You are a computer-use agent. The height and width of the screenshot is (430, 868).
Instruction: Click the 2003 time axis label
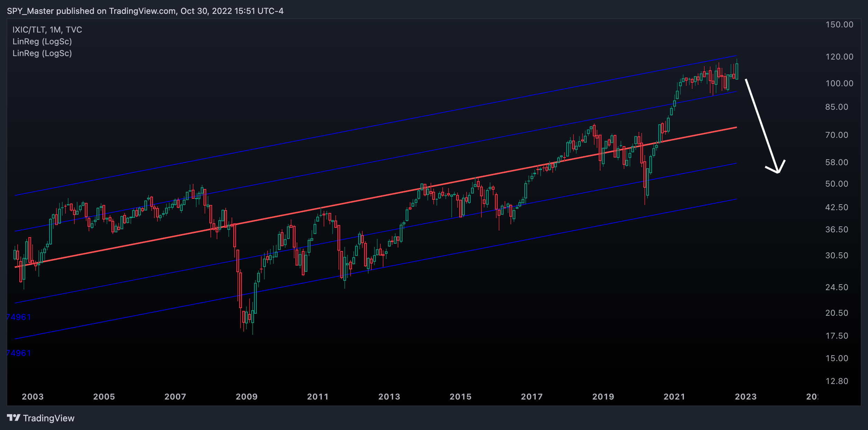[33, 397]
